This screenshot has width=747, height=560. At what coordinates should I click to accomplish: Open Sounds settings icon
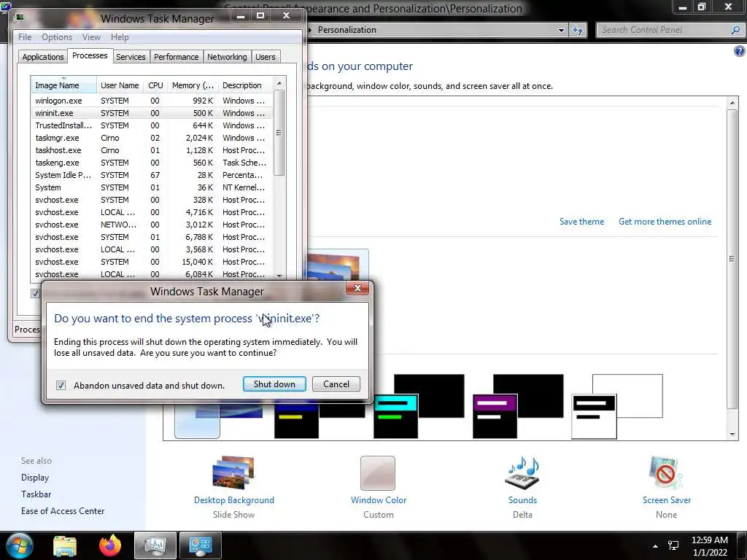pos(522,472)
